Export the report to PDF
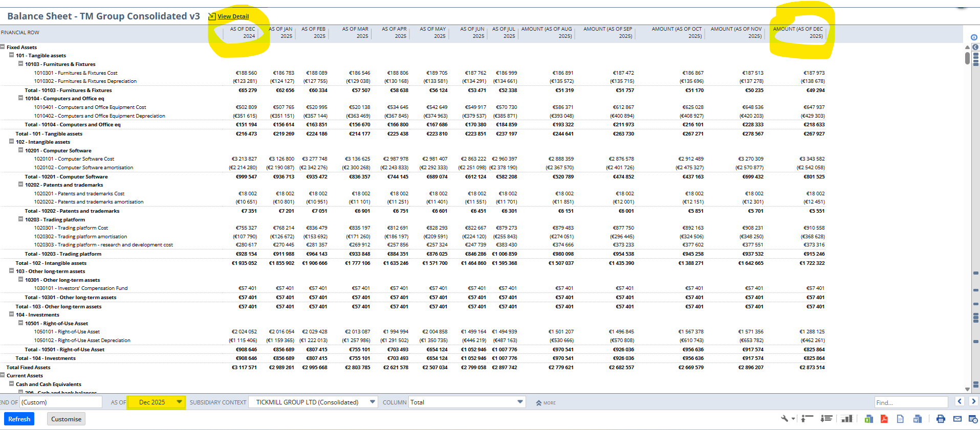Screen dimensions: 980x430 coord(884,419)
